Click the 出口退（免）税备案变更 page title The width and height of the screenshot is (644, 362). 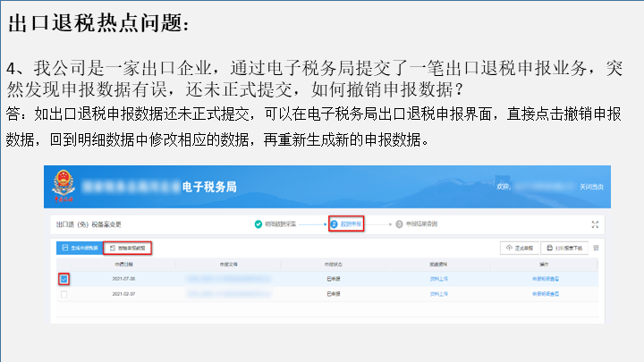click(x=89, y=224)
